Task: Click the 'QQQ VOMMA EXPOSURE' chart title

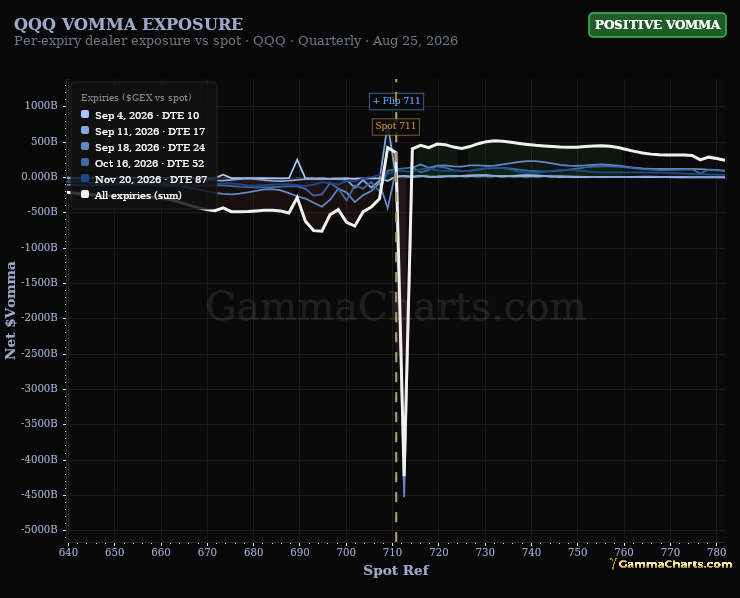Action: (128, 24)
